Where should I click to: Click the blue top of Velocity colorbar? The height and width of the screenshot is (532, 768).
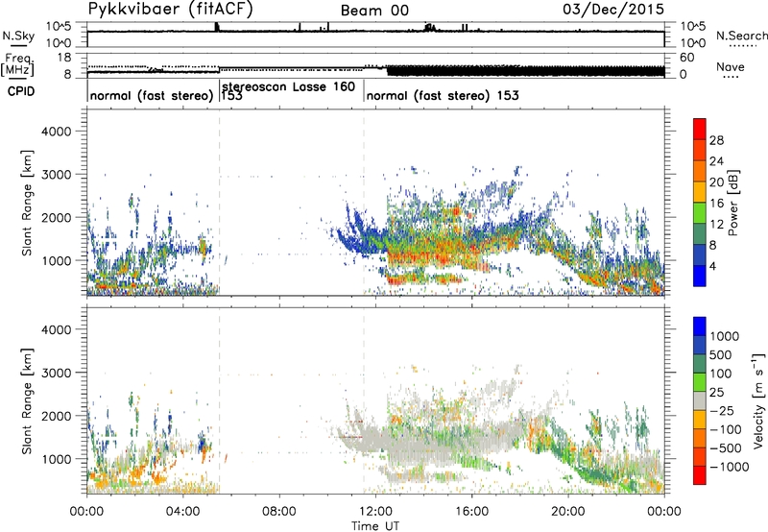pyautogui.click(x=700, y=326)
